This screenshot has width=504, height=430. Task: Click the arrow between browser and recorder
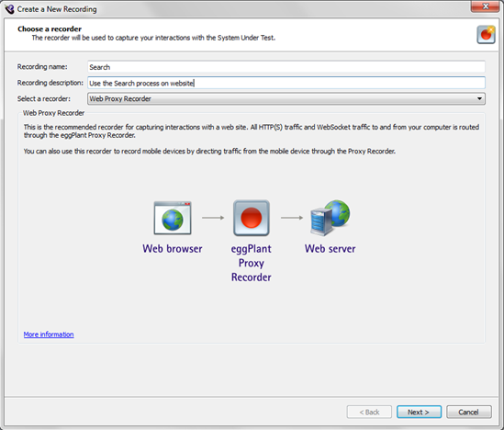(x=213, y=218)
